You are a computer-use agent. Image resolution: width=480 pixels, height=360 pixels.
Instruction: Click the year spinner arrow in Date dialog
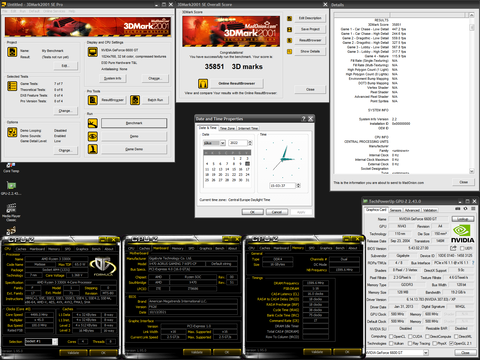tap(250, 143)
